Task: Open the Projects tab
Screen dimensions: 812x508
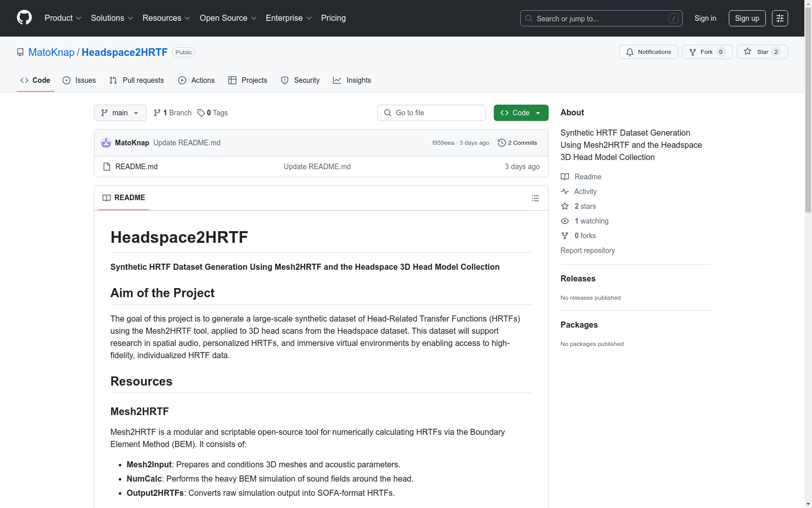Action: tap(248, 80)
